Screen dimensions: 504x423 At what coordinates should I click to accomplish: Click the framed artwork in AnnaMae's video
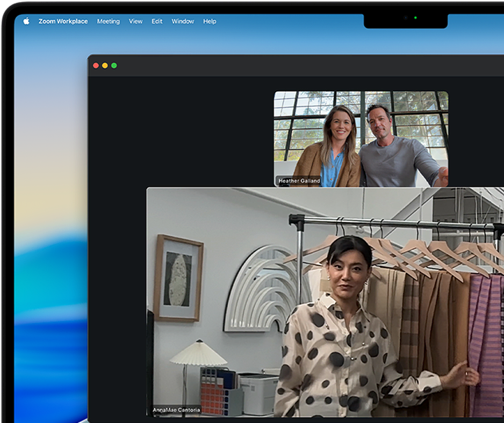[x=178, y=278]
